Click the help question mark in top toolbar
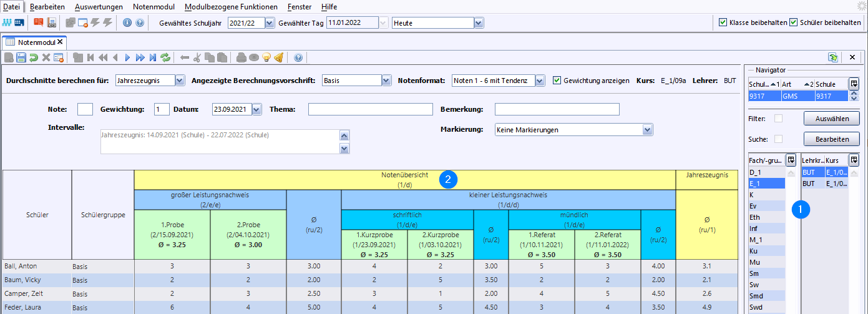 140,23
